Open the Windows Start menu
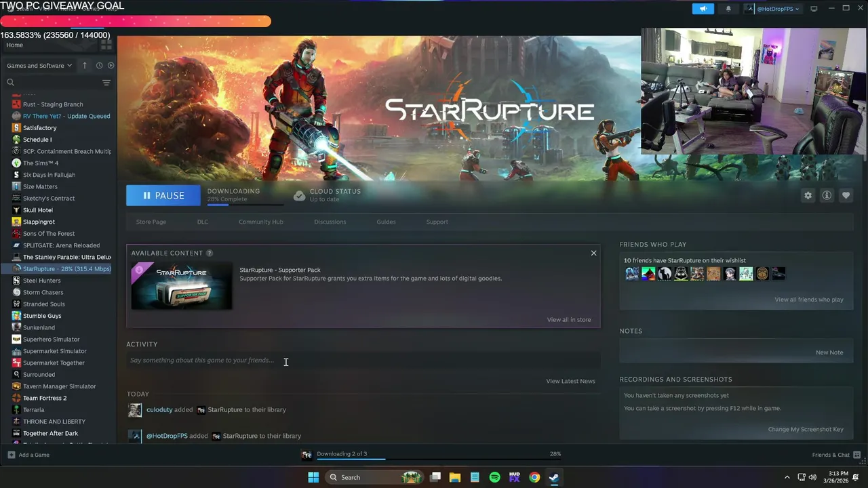The image size is (868, 488). point(313,477)
